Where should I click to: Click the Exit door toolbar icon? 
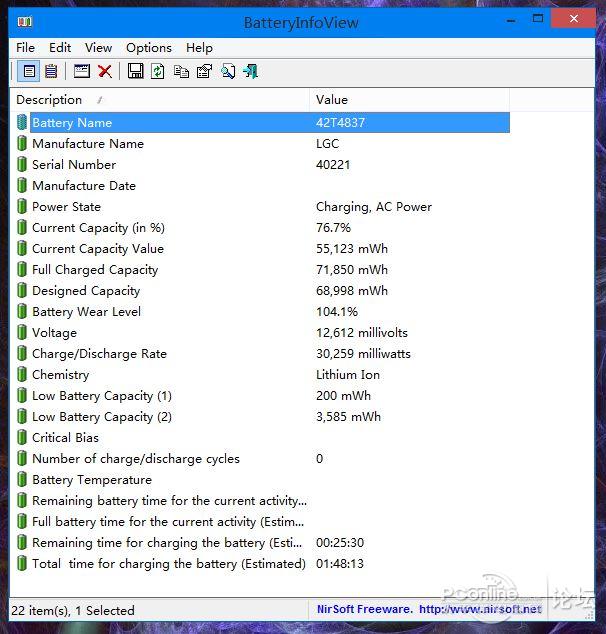pyautogui.click(x=251, y=72)
